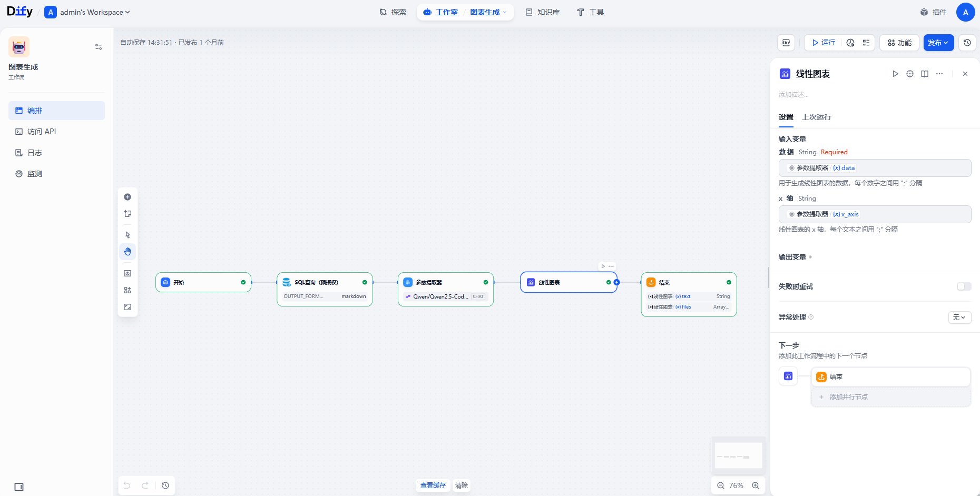Screen dimensions: 980x496
Task: Expand the 输出变量 section
Action: pos(795,257)
